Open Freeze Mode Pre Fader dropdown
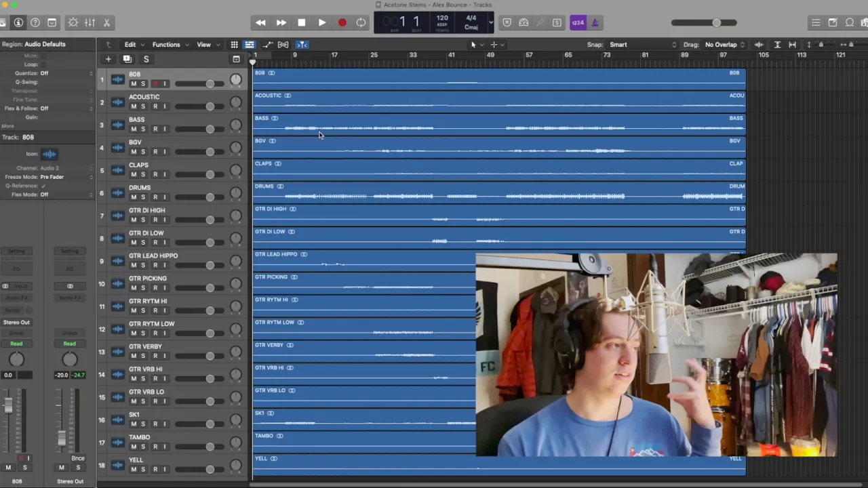868x488 pixels. coord(66,177)
